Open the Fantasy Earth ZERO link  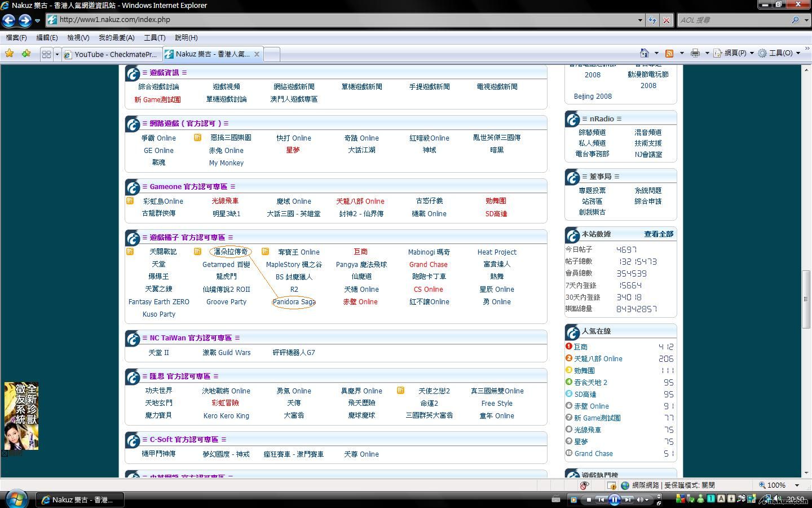[x=159, y=302]
